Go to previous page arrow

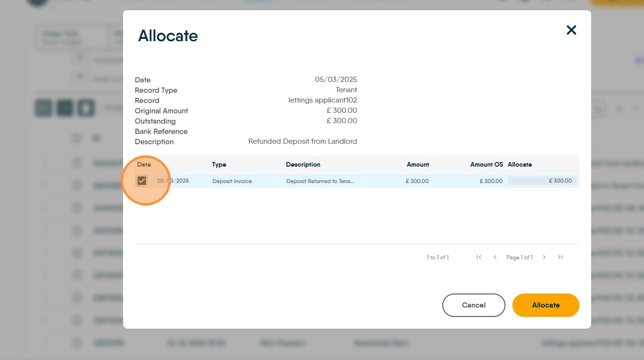point(495,257)
